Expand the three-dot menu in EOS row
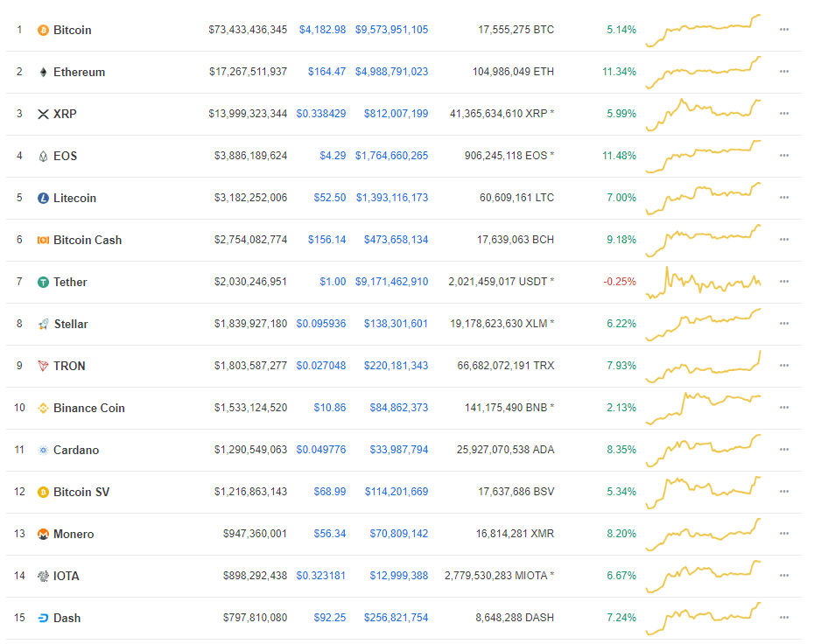This screenshot has width=814, height=644. (784, 156)
